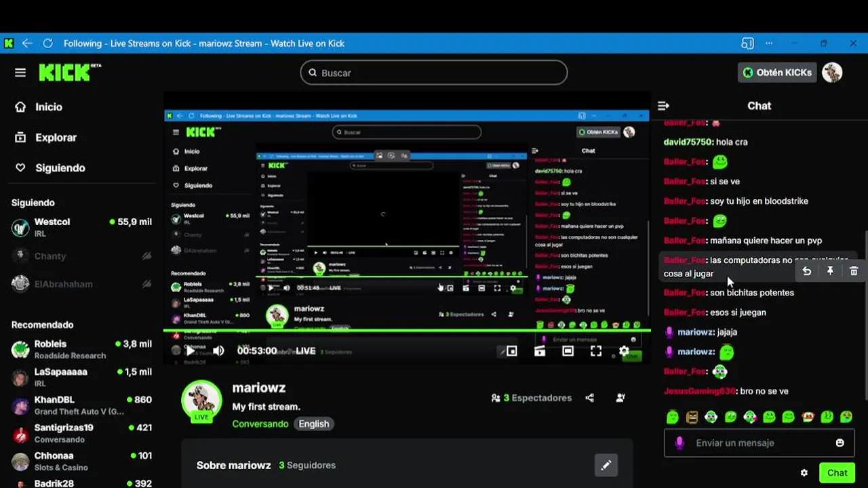868x488 pixels.
Task: Insert the last heart-eyes emote
Action: click(x=846, y=417)
